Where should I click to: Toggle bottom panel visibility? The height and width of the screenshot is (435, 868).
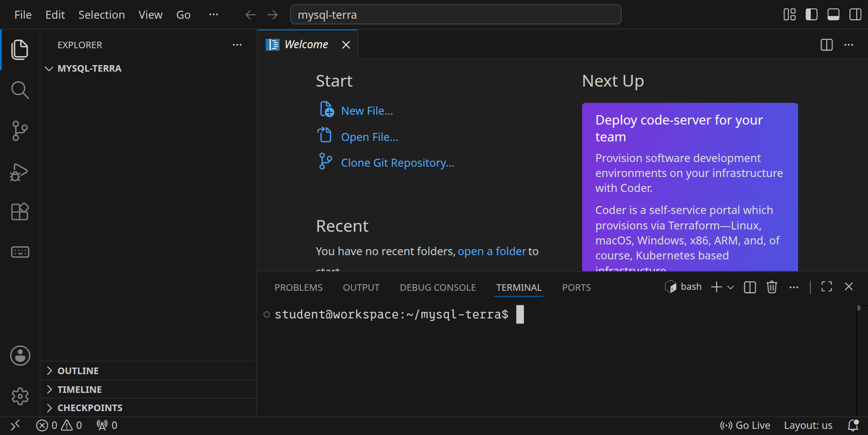(833, 15)
